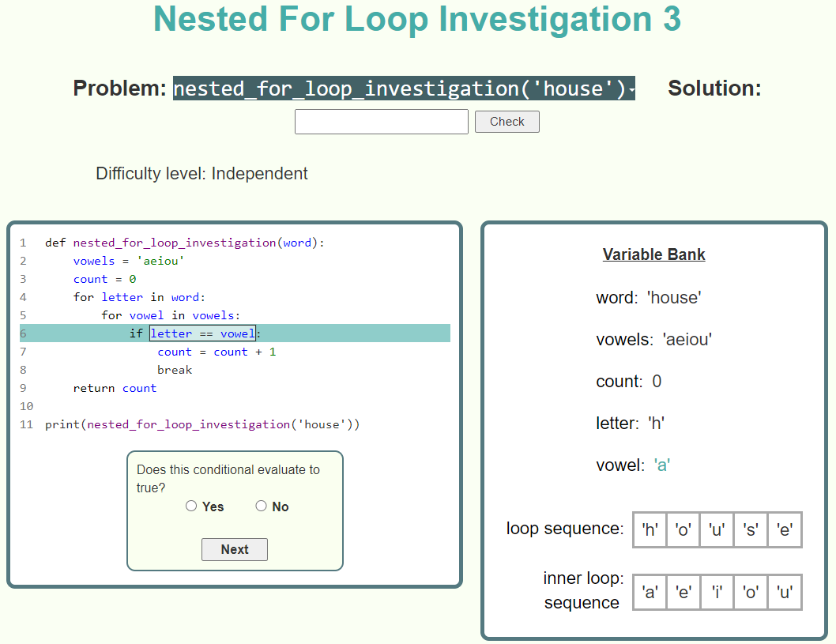This screenshot has width=836, height=644.
Task: Click the vowel value 'a' in Variable Bank
Action: [x=662, y=465]
